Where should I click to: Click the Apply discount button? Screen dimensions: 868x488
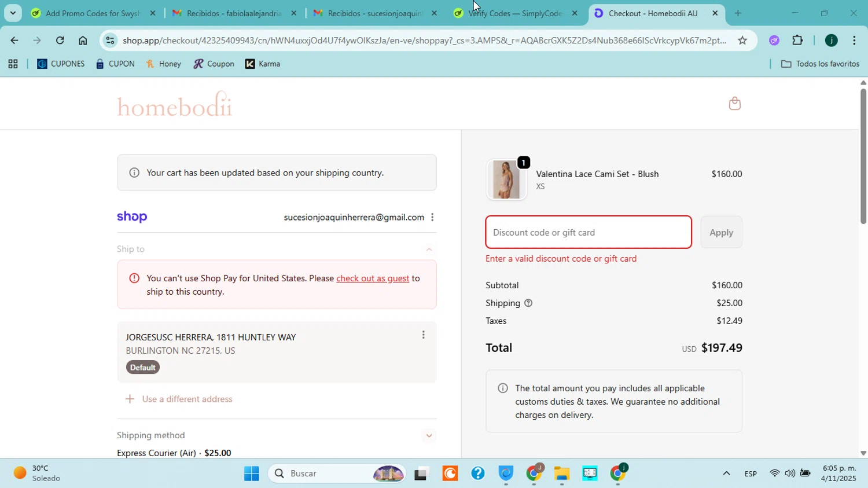[x=721, y=232]
